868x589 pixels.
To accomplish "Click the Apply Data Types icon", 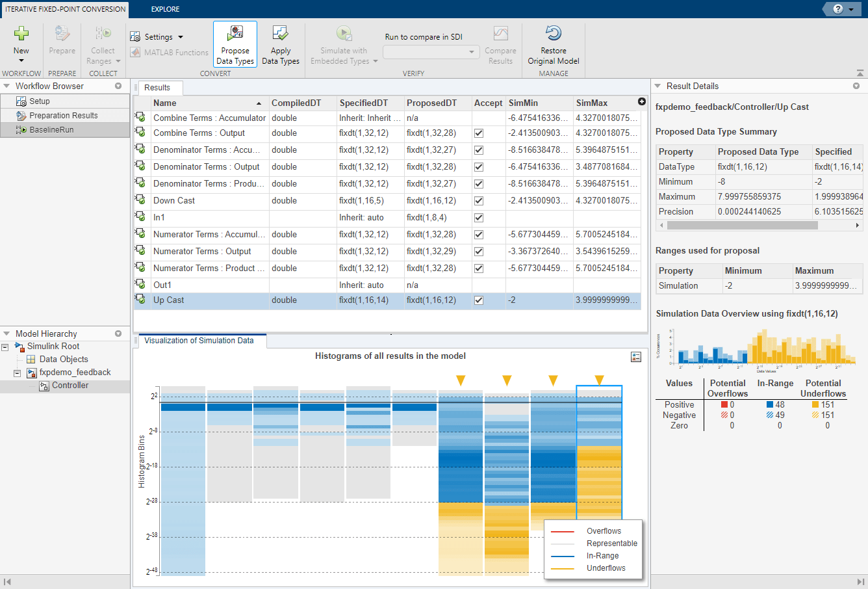I will point(281,34).
